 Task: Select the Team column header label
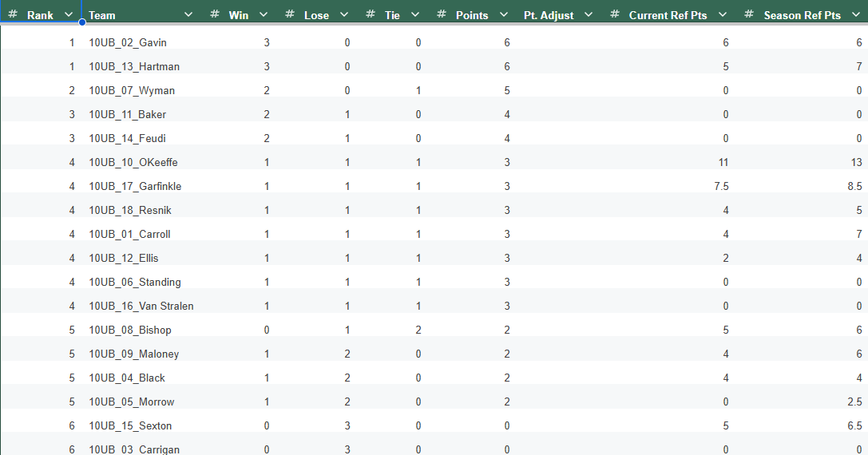102,15
